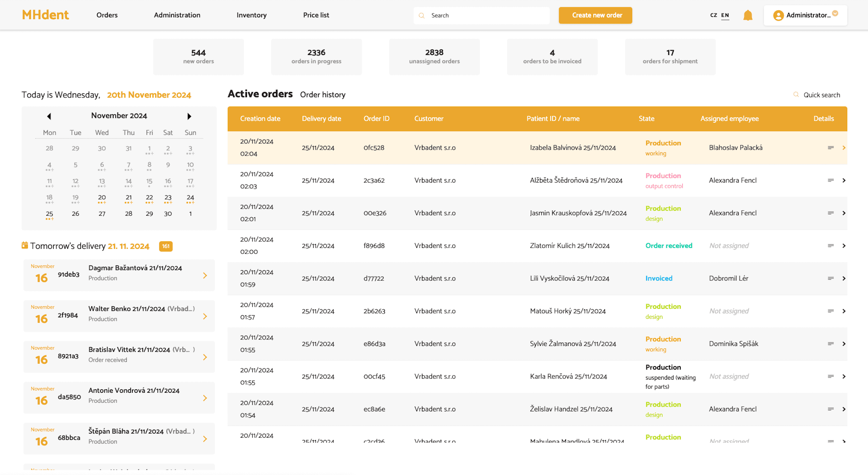Expand the Dagmar Bažantová delivery entry

pyautogui.click(x=205, y=275)
